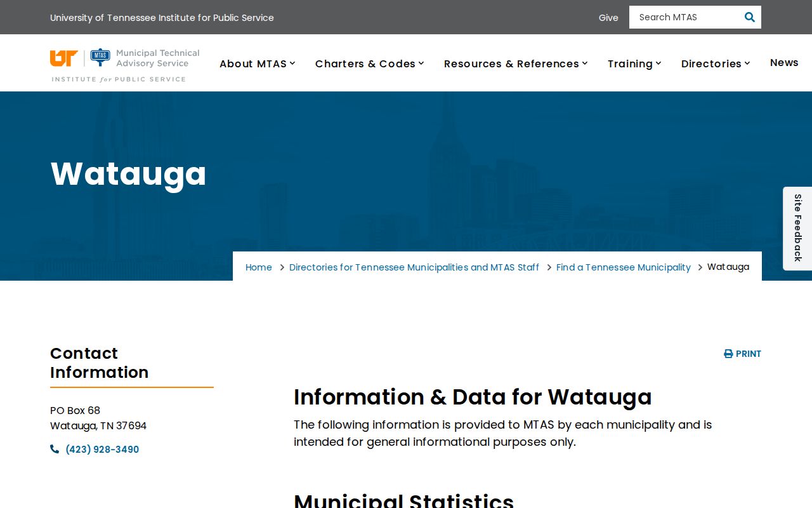Click the UT MTAS logo
The image size is (812, 508).
pyautogui.click(x=125, y=65)
